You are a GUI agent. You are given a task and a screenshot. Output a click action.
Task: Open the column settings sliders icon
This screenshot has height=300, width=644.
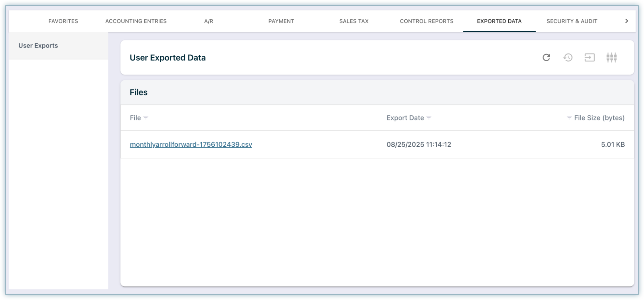click(x=611, y=58)
